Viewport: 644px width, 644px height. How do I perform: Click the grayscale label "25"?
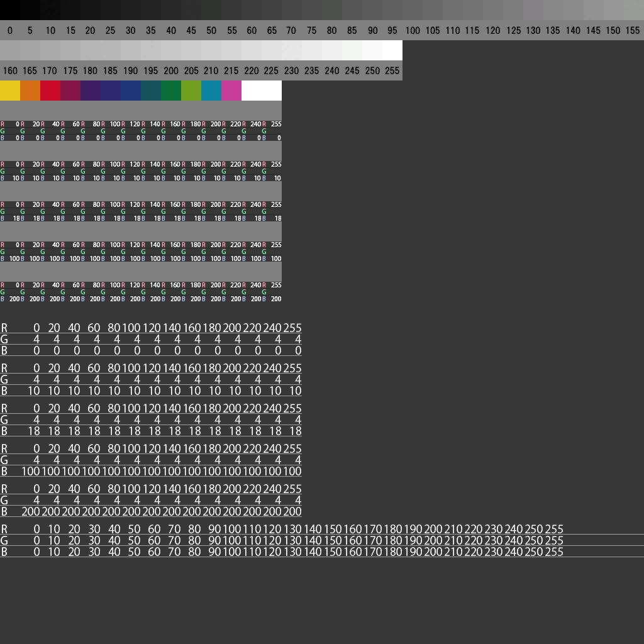[110, 30]
